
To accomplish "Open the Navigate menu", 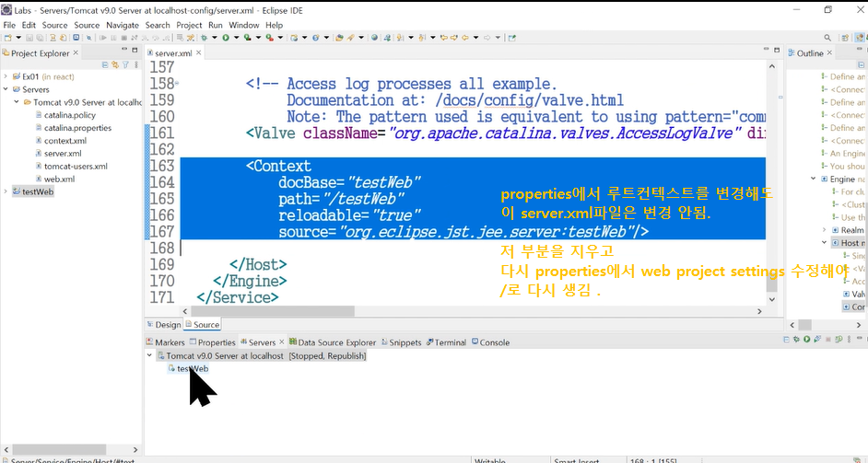I will [123, 25].
